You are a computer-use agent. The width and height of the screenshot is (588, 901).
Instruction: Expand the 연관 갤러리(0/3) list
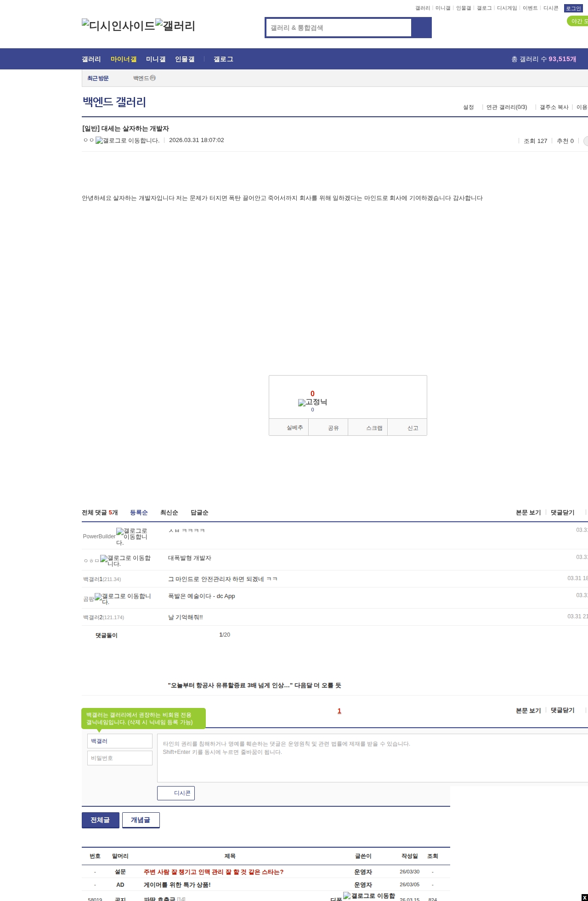(506, 107)
